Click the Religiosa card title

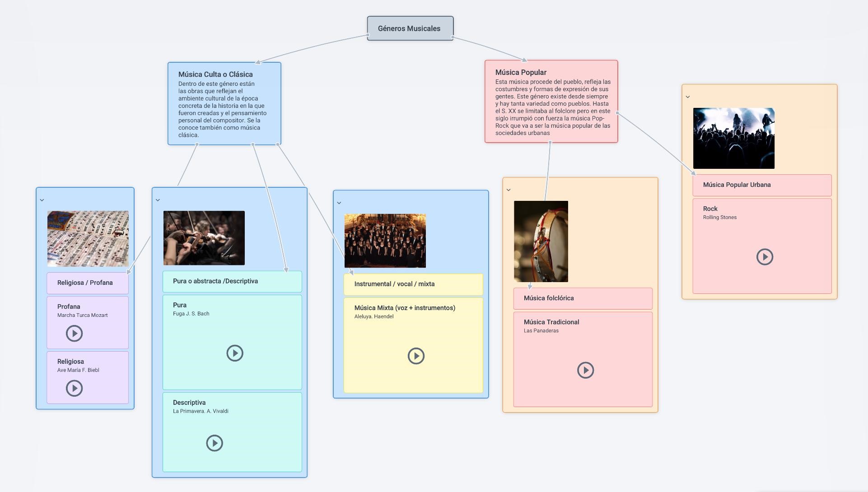coord(70,362)
